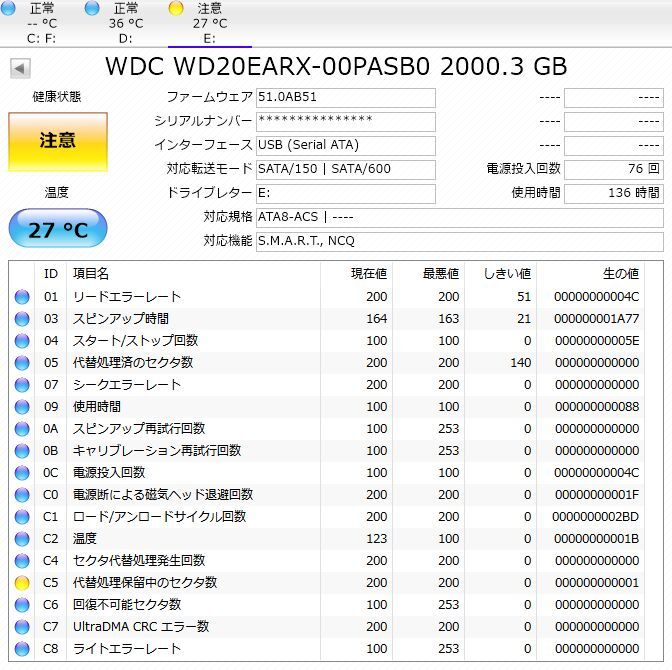This screenshot has width=672, height=670.
Task: Select the スピンアップ再試行回数 attribute name
Action: pyautogui.click(x=139, y=429)
